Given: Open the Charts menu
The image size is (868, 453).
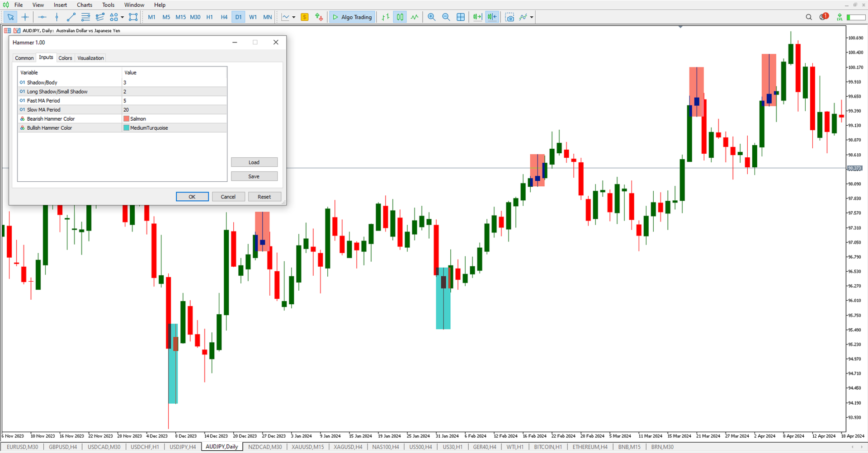Looking at the screenshot, I should coord(84,5).
